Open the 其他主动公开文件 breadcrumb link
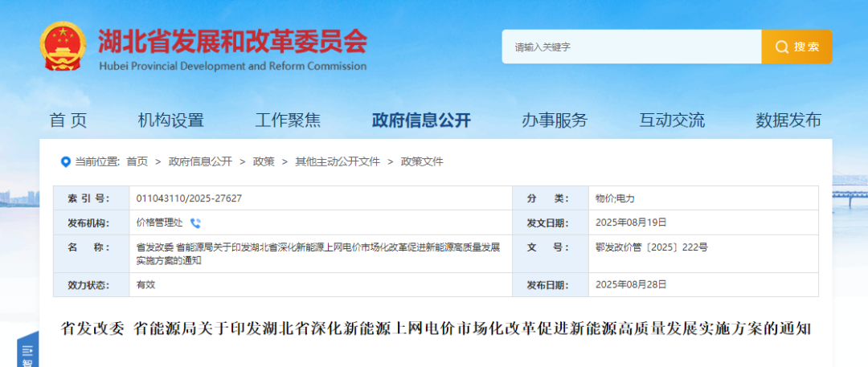The width and height of the screenshot is (868, 367). click(x=338, y=161)
